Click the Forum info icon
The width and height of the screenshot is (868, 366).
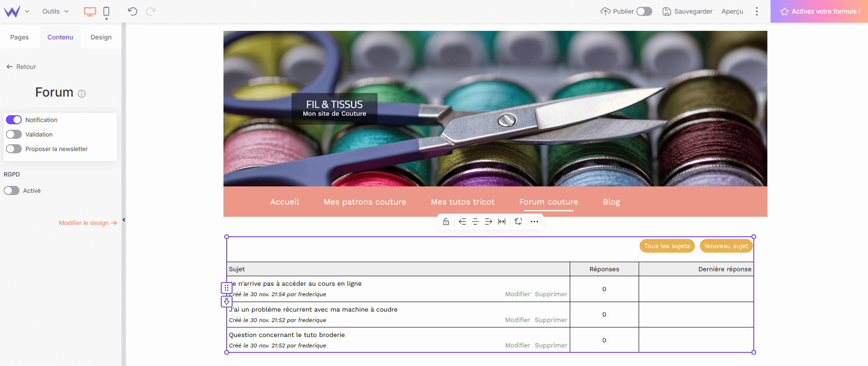82,94
